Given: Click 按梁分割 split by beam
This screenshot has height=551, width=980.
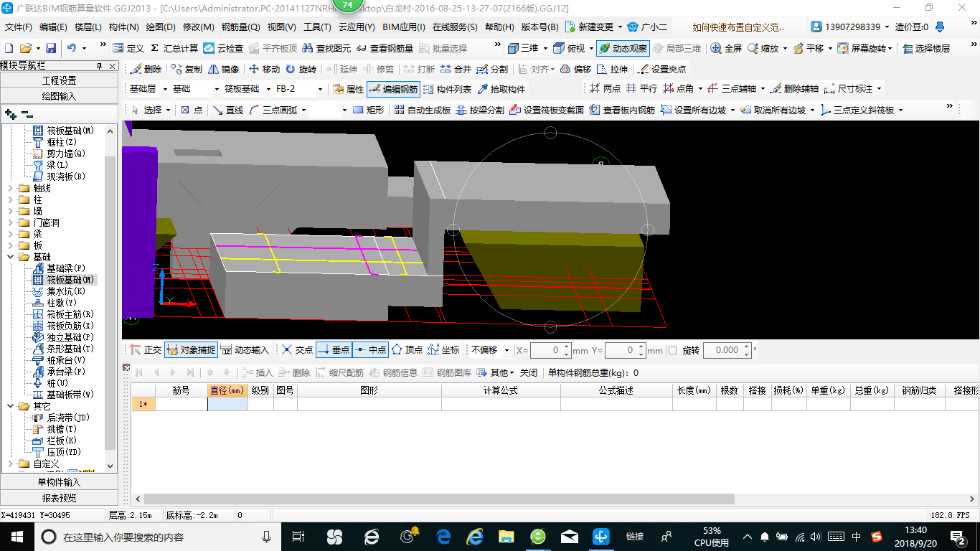Looking at the screenshot, I should coord(480,110).
